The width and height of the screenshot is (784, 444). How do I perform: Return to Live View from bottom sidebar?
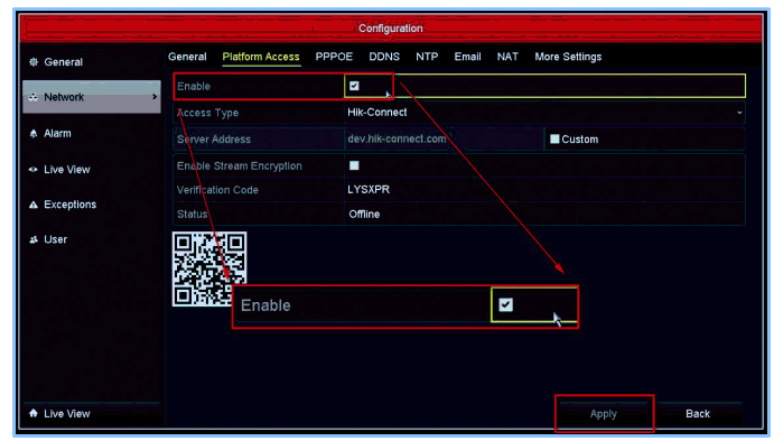point(67,414)
